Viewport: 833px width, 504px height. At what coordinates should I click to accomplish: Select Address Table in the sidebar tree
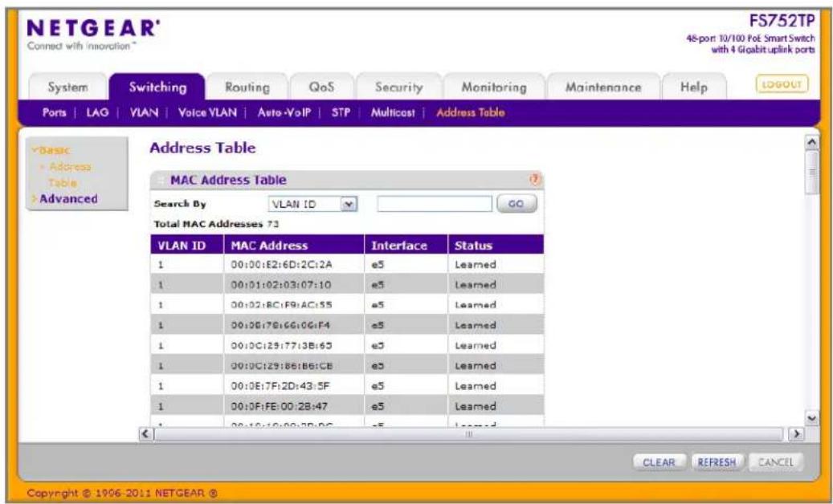pyautogui.click(x=67, y=174)
